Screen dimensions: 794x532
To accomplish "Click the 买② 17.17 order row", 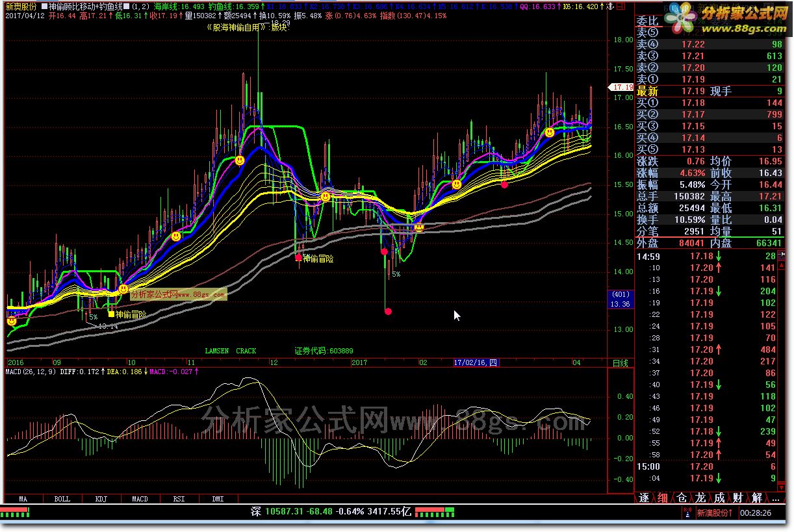I will (710, 114).
